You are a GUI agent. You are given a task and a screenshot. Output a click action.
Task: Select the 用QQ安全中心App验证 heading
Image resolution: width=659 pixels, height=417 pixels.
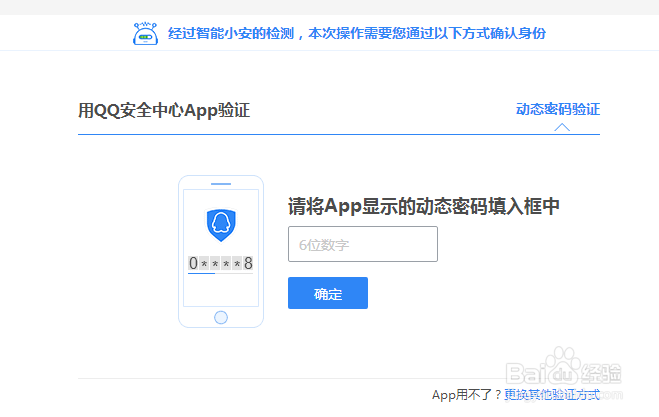pyautogui.click(x=164, y=111)
